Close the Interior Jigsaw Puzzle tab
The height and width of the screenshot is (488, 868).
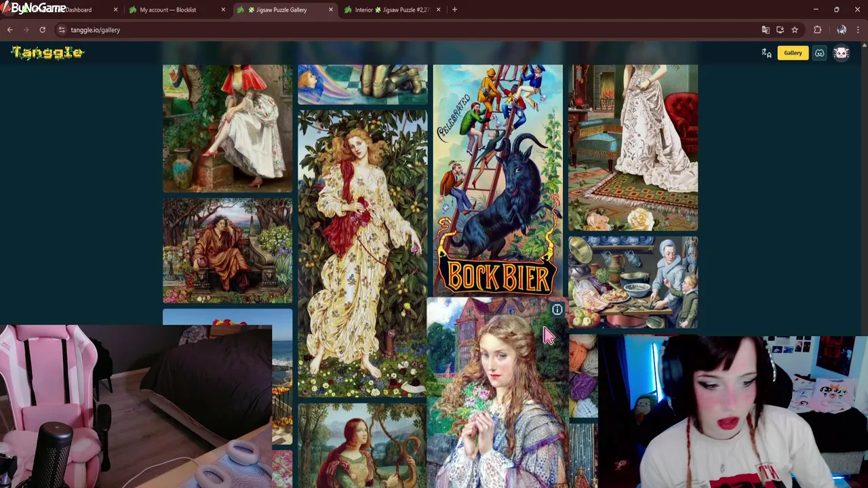point(438,9)
